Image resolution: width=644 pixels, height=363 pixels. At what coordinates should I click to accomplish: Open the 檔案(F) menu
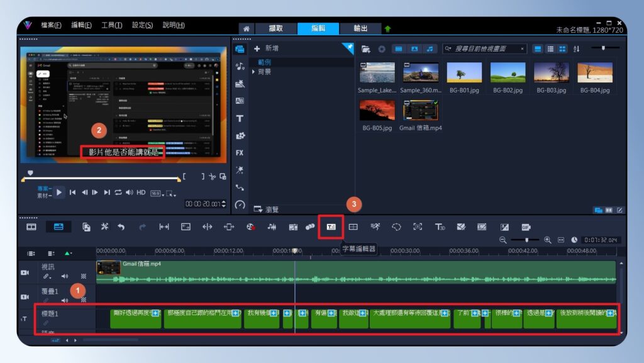[51, 25]
